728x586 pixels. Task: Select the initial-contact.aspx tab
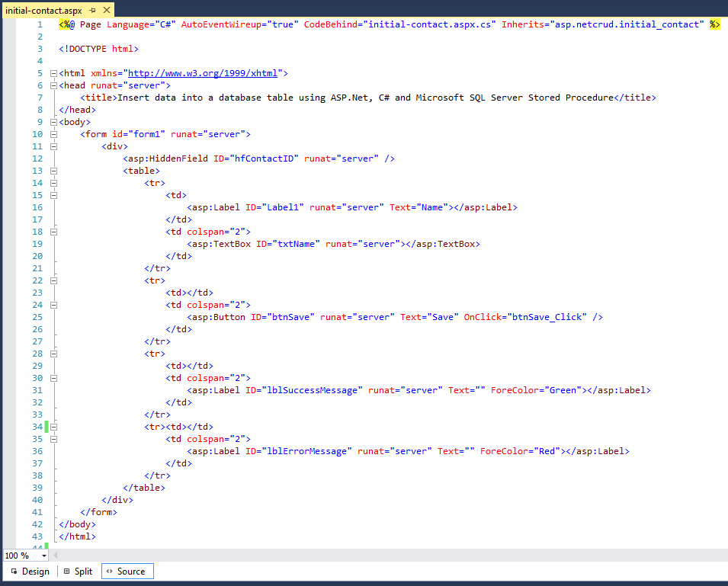[46, 11]
